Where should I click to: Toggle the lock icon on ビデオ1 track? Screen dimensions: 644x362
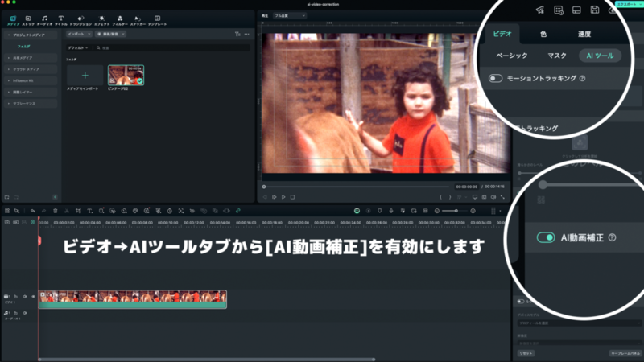pyautogui.click(x=15, y=296)
